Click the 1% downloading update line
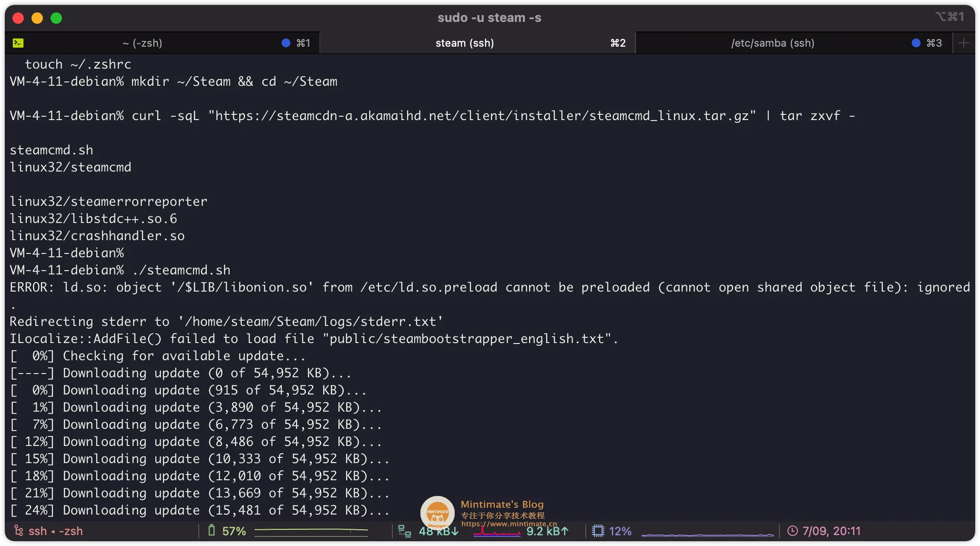This screenshot has height=546, width=980. click(196, 407)
